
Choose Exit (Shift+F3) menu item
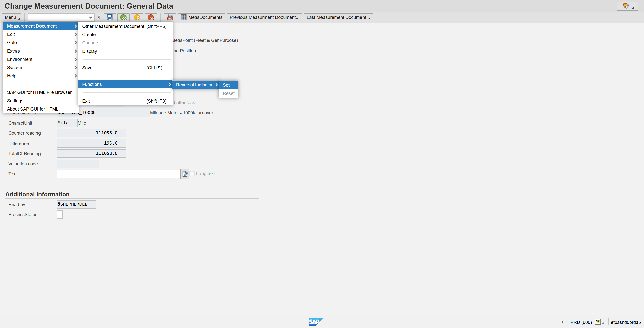pos(126,101)
